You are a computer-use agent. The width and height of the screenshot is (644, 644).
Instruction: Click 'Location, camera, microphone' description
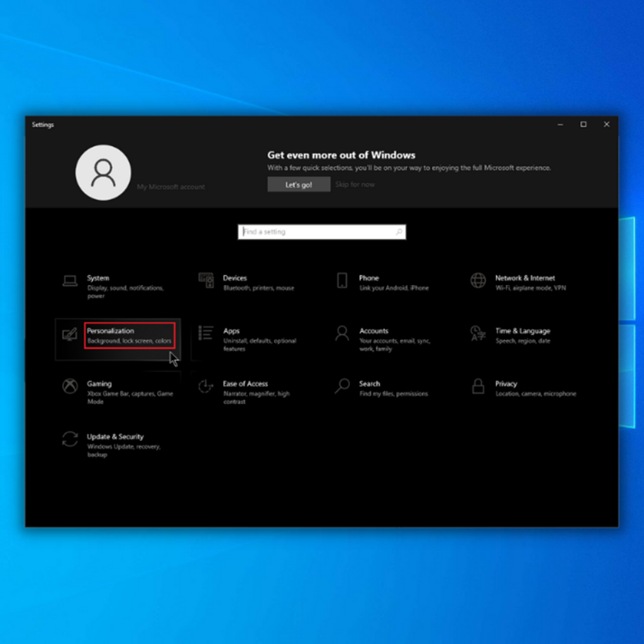pyautogui.click(x=536, y=394)
